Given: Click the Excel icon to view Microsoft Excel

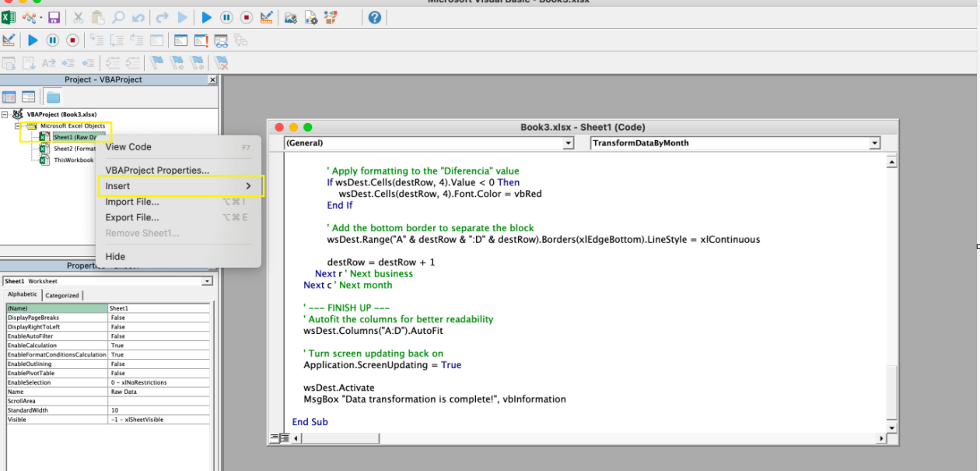Looking at the screenshot, I should (9, 17).
